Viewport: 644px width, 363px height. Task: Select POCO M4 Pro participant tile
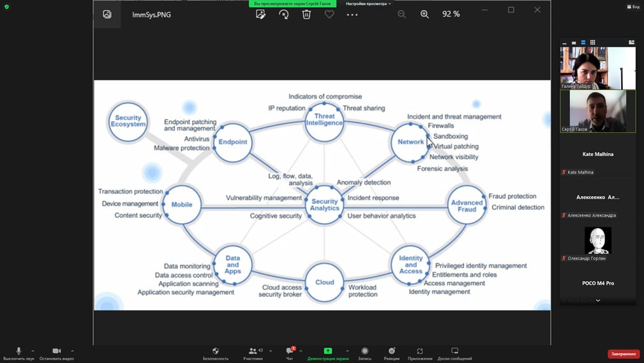(x=597, y=283)
